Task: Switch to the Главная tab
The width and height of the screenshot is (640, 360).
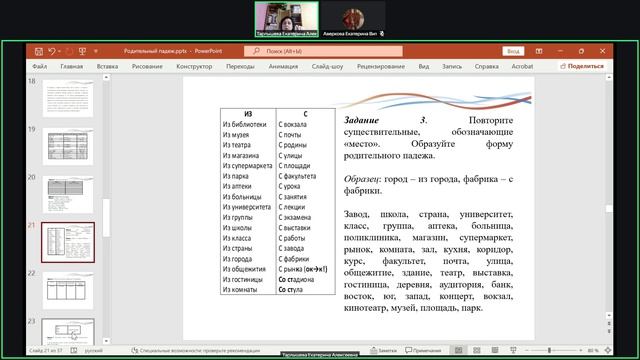Action: pos(71,66)
